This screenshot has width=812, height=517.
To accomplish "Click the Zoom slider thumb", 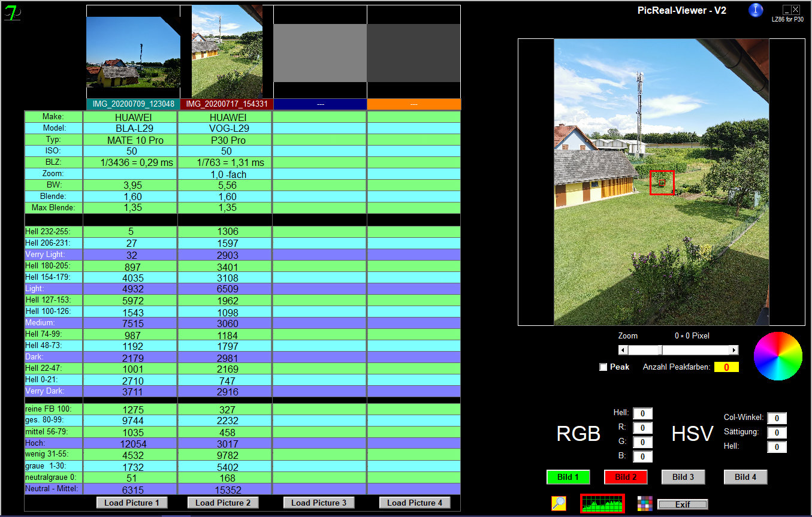I will tap(660, 350).
